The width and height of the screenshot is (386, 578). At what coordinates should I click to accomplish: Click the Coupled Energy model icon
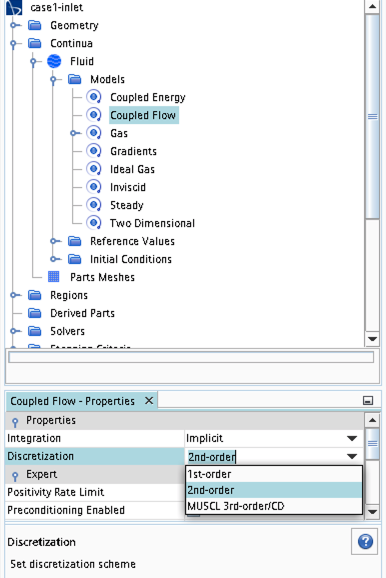pyautogui.click(x=94, y=97)
